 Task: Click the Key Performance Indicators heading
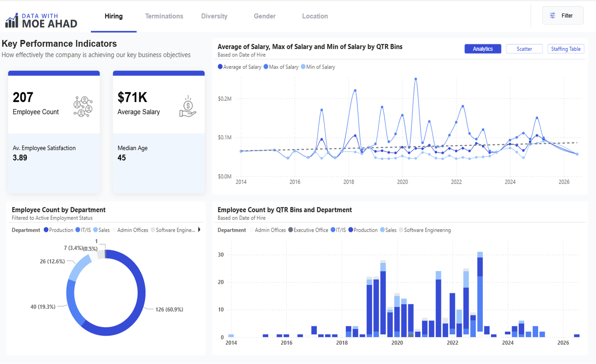(x=59, y=43)
